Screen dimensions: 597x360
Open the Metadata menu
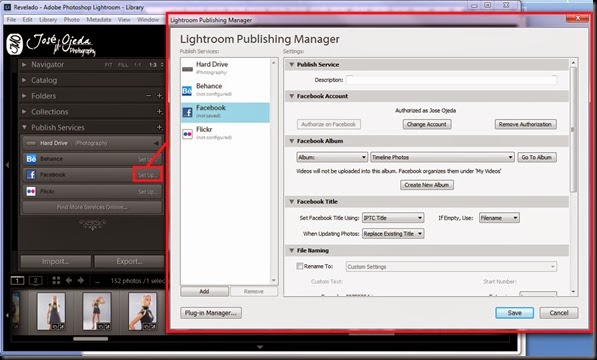pos(99,20)
